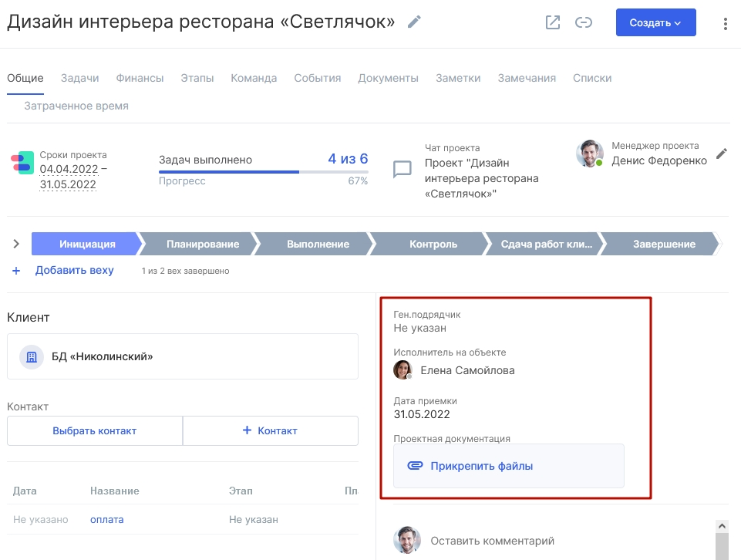The image size is (741, 560).
Task: Click Выбрать контакт button
Action: (x=95, y=430)
